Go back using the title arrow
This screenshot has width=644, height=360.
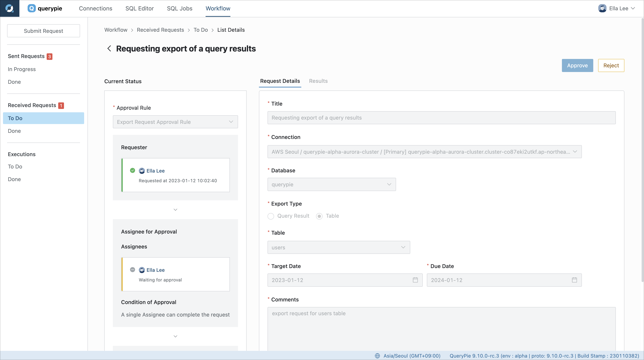click(109, 48)
